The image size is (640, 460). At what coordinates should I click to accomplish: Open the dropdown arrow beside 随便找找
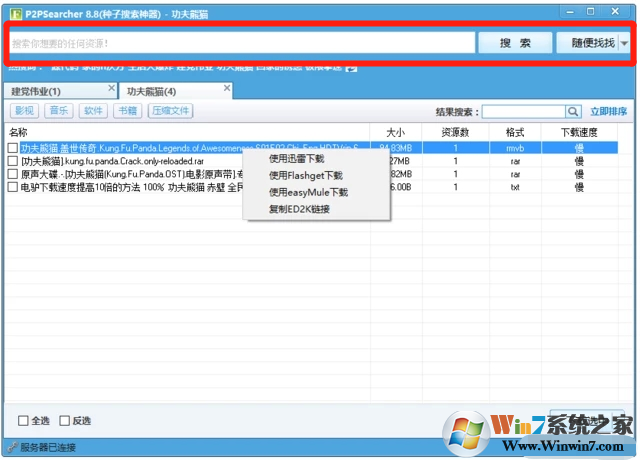pyautogui.click(x=624, y=43)
